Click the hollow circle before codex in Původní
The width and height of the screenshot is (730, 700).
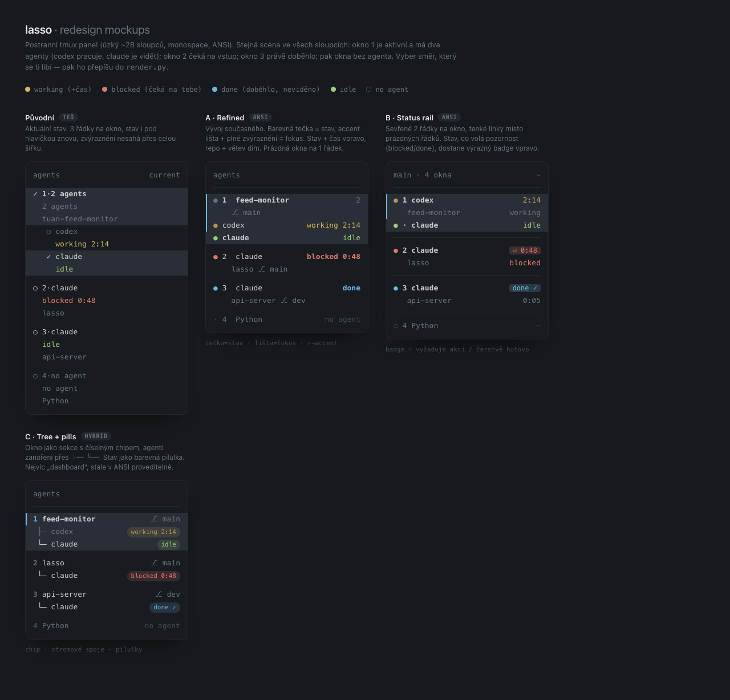coord(48,232)
